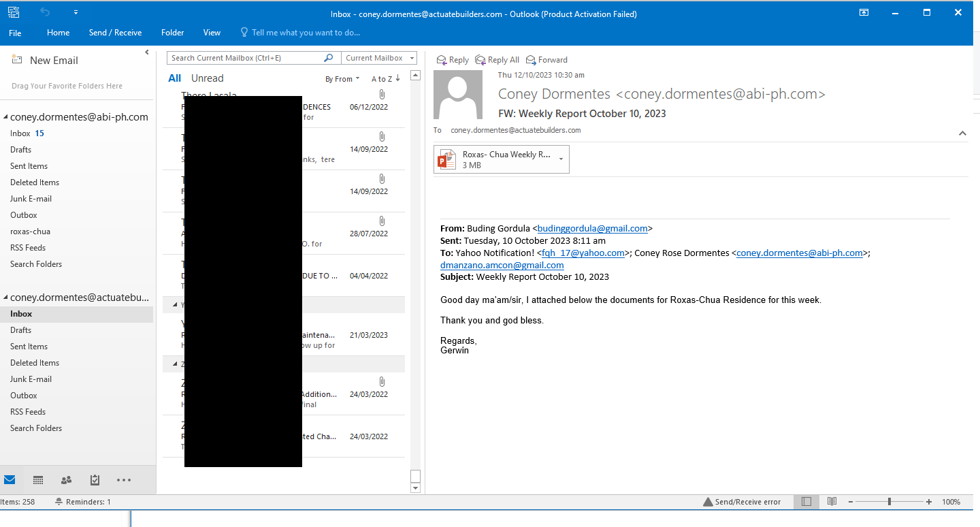
Task: Switch to the Home ribbon tab
Action: click(x=59, y=33)
